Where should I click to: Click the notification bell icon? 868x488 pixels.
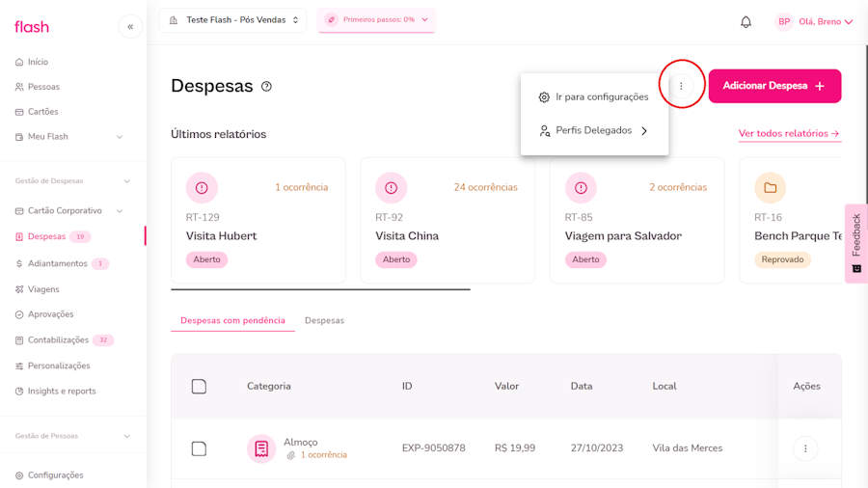coord(746,21)
